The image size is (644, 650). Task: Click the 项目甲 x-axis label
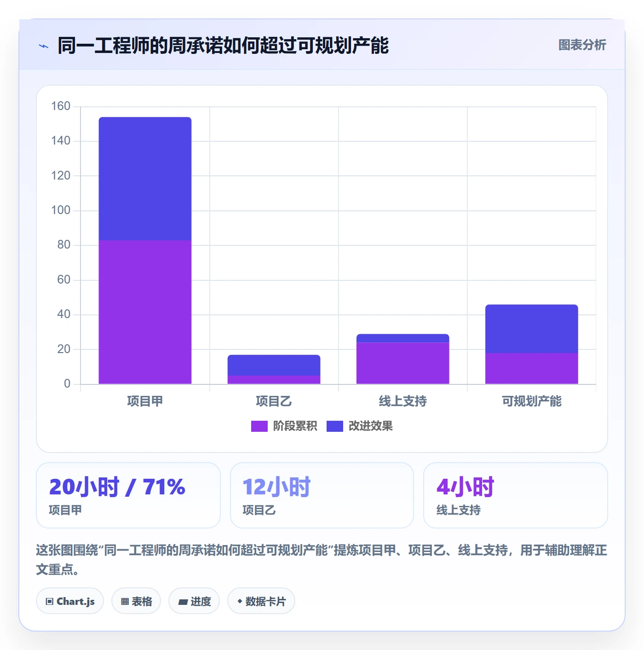click(145, 401)
